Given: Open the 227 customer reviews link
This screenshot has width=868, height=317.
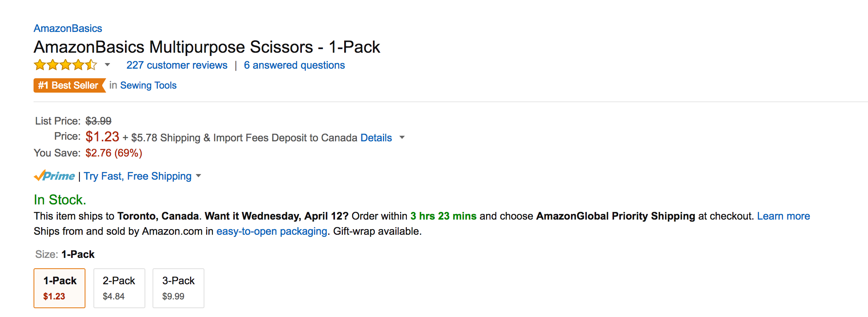Looking at the screenshot, I should 177,65.
